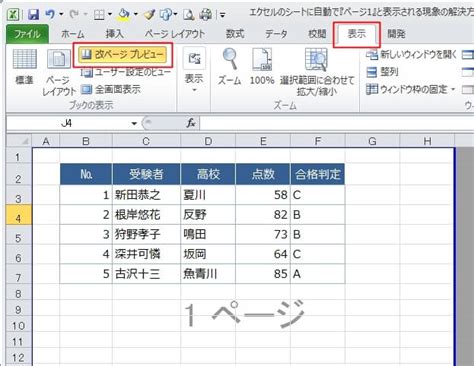Click the ズーム magnifier button

coord(229,67)
